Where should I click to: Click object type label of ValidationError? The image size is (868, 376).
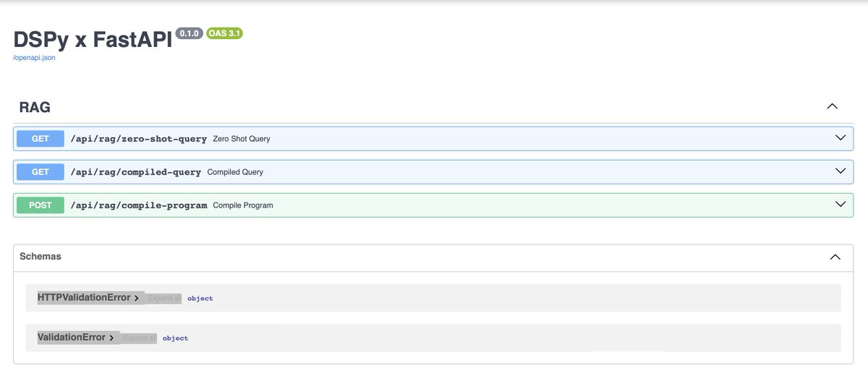(x=175, y=338)
